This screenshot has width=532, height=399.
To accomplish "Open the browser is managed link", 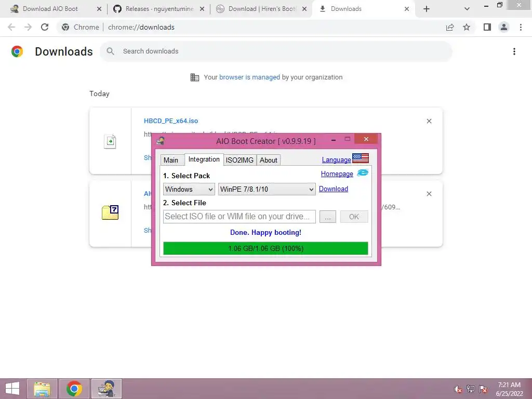I will click(249, 77).
